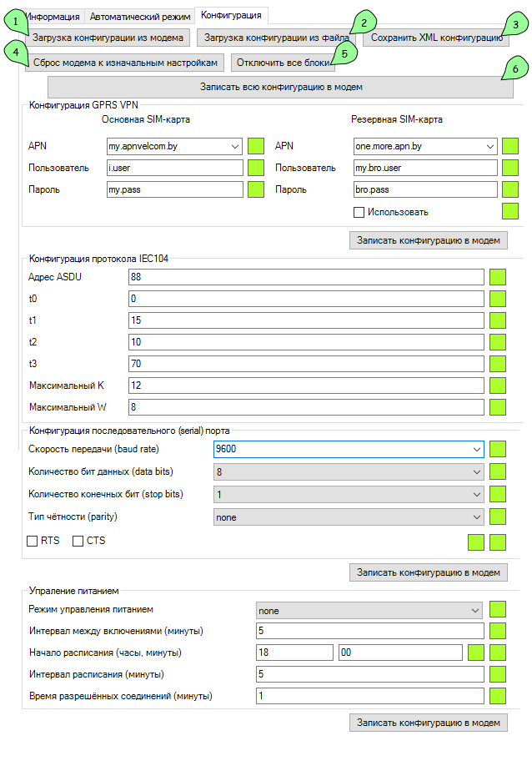Click the t0 input field
Image resolution: width=532 pixels, height=766 pixels.
[306, 299]
